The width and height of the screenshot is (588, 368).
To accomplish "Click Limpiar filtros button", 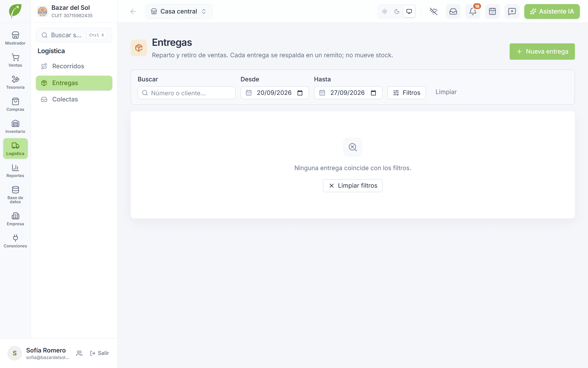I will tap(353, 186).
